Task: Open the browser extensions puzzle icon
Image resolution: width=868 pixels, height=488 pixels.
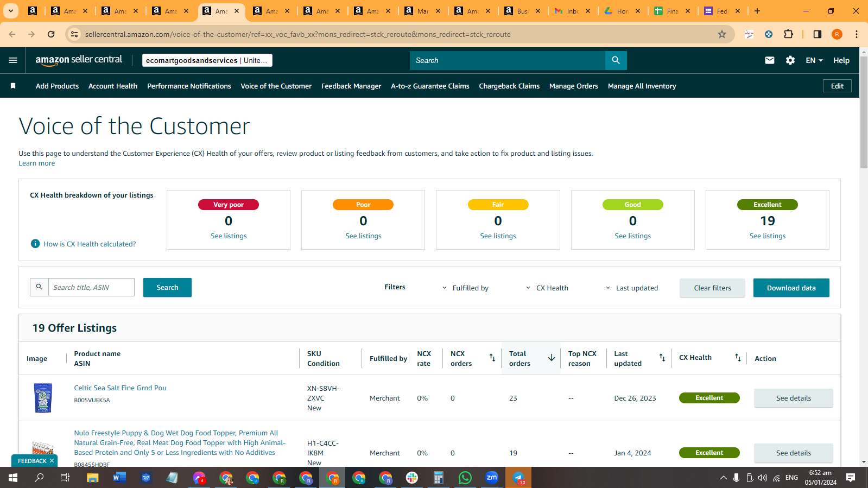Action: pyautogui.click(x=789, y=34)
